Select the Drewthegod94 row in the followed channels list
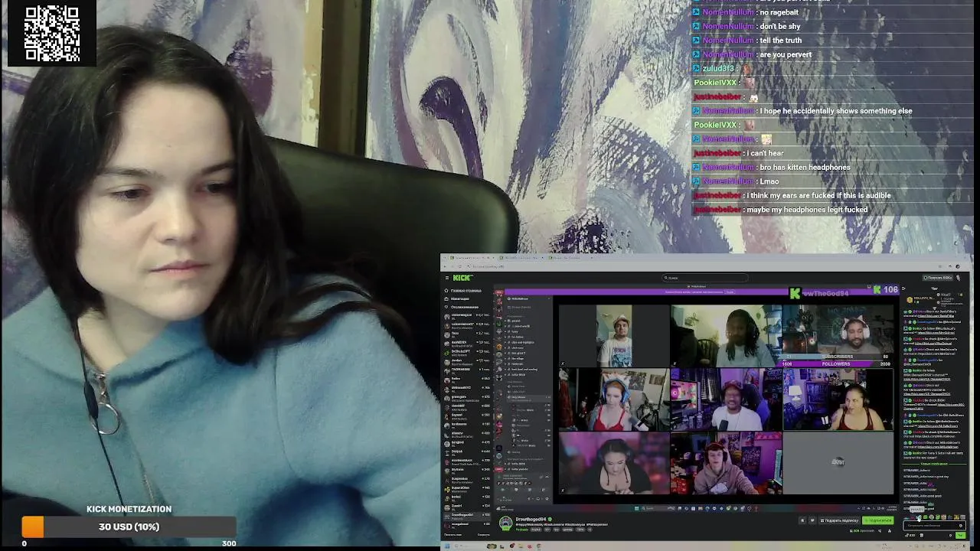Image resolution: width=980 pixels, height=551 pixels. pos(467,517)
